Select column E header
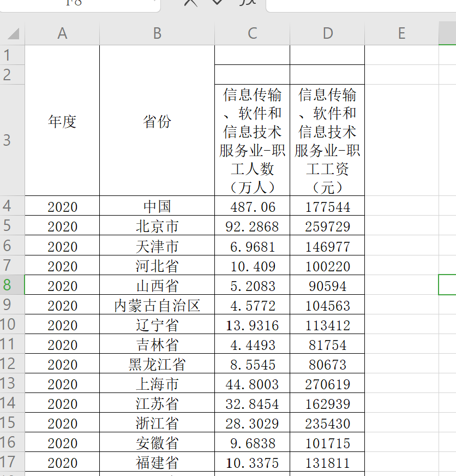This screenshot has width=456, height=476. 401,33
